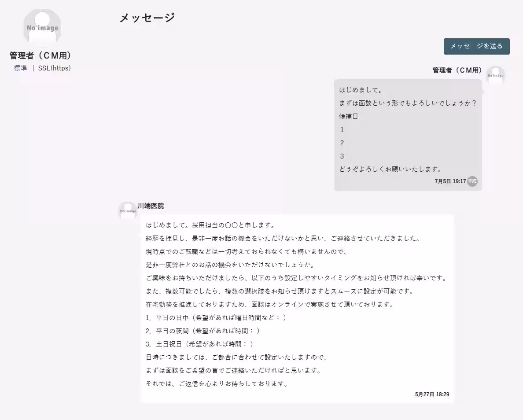Click the No image avatar at top left
The height and width of the screenshot is (420, 523).
click(x=42, y=26)
